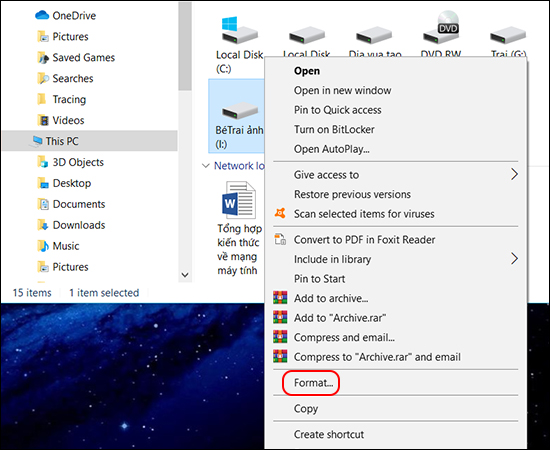Click WinRAR icon beside Add to "Archive.rar"
The image size is (550, 450).
click(x=280, y=317)
